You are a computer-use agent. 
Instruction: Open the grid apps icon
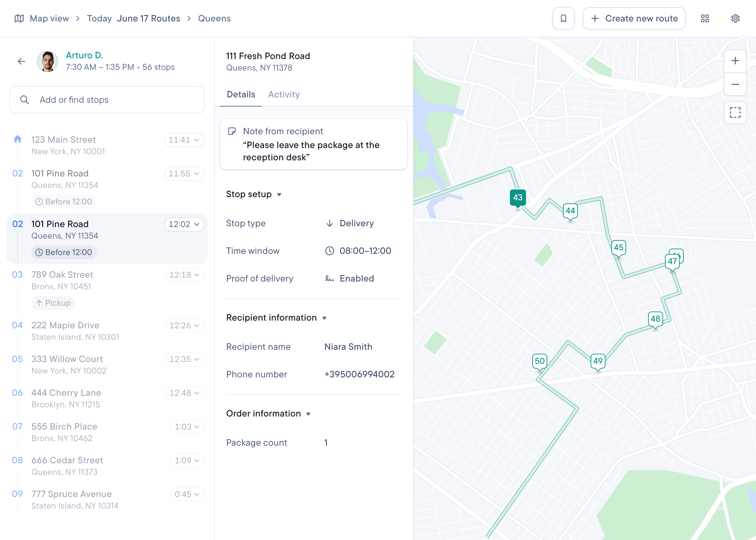(705, 18)
